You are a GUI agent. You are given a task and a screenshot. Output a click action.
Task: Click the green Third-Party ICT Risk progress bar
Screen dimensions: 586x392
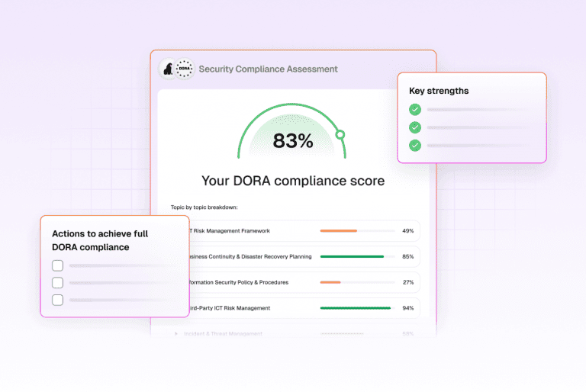point(356,308)
